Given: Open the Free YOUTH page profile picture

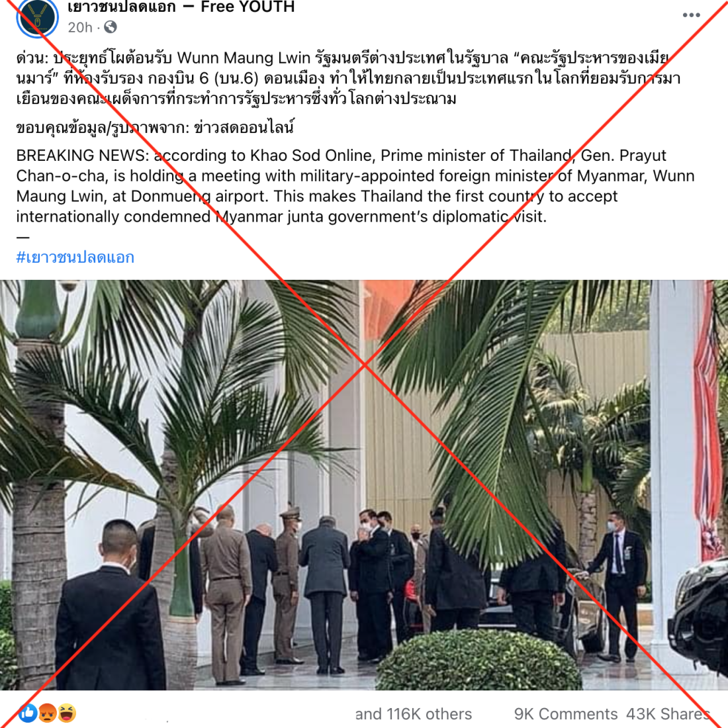Looking at the screenshot, I should point(37,18).
